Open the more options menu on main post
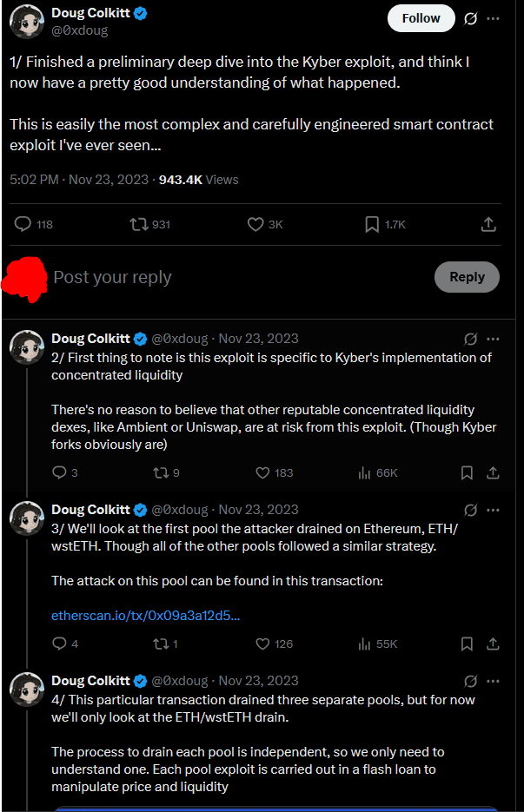This screenshot has height=812, width=524. pos(494,18)
